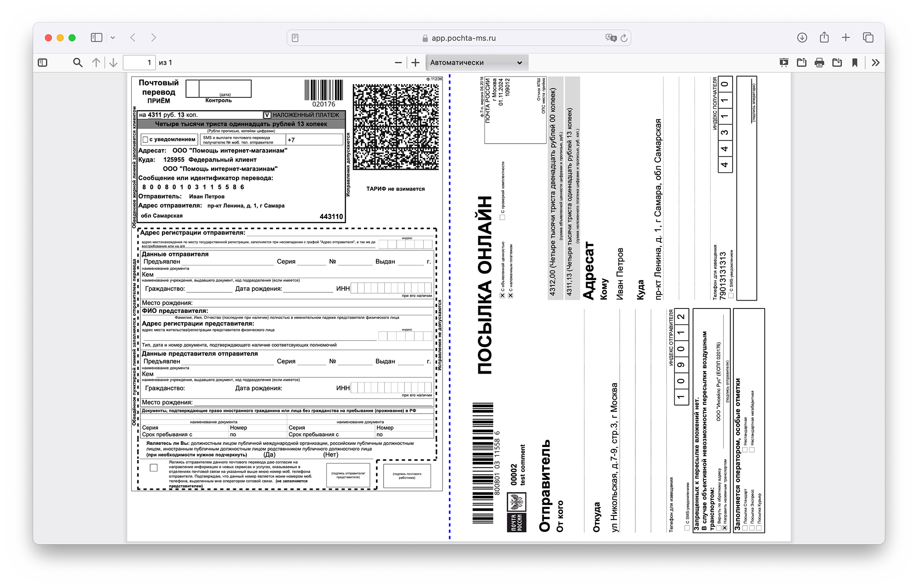Screen dimensions: 918x588
Task: Check the 'с уведомлением' checkbox
Action: tap(145, 140)
